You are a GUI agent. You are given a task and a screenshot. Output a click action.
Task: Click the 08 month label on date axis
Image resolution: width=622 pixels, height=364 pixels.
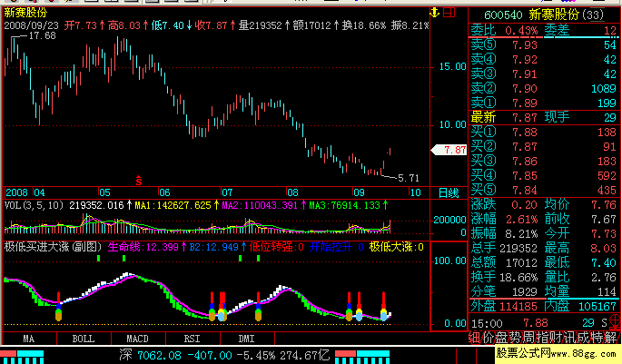point(292,192)
